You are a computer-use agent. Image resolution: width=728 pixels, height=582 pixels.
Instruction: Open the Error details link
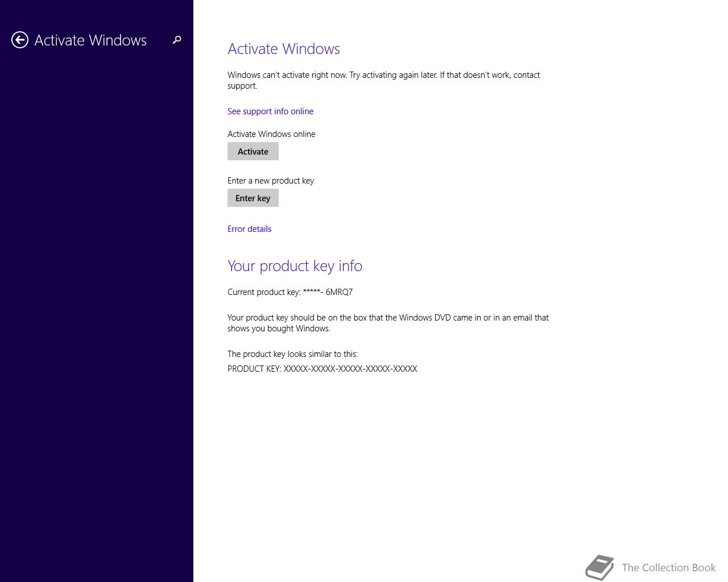coord(249,229)
